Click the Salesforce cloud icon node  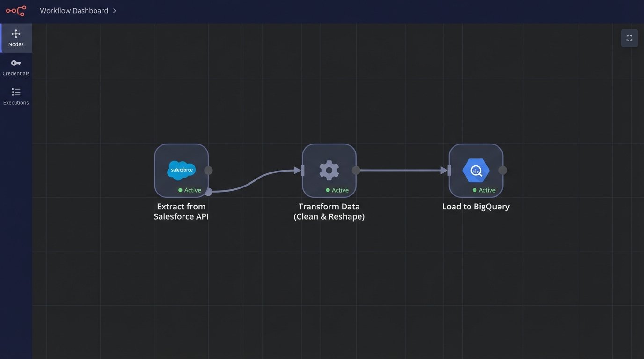click(x=181, y=170)
